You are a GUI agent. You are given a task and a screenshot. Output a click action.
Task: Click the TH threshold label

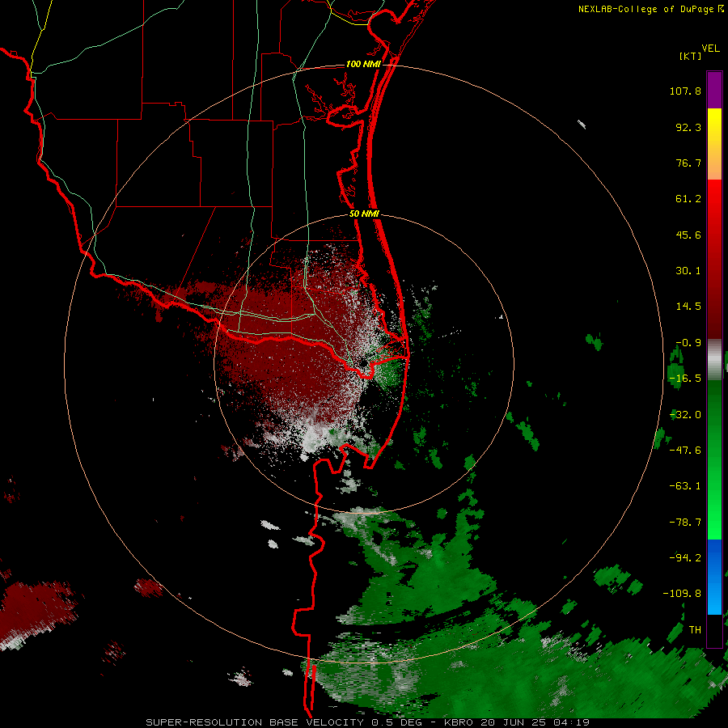click(x=695, y=629)
